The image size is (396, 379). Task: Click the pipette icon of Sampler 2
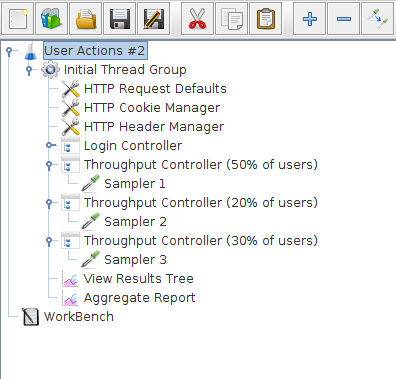coord(90,222)
